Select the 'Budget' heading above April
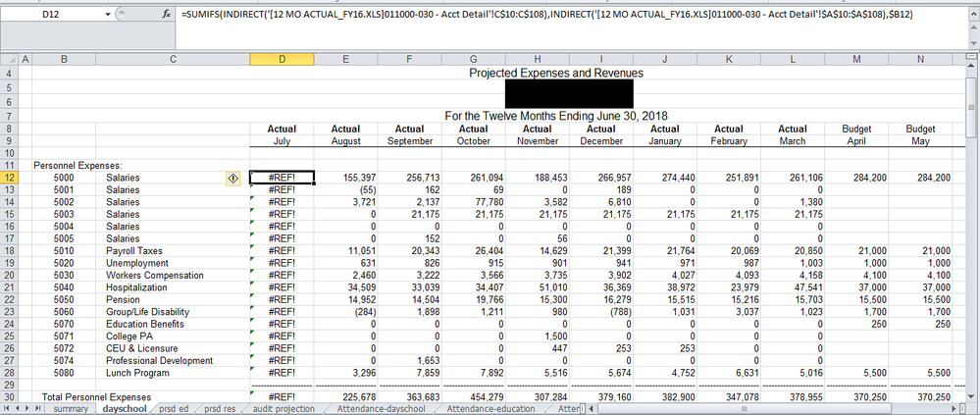The width and height of the screenshot is (980, 415). 856,129
